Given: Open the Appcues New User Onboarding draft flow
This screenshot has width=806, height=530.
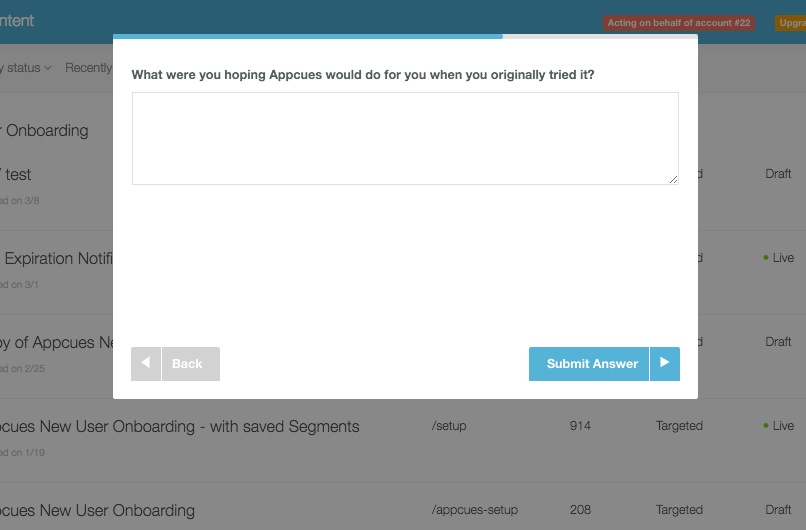Looking at the screenshot, I should pos(97,510).
